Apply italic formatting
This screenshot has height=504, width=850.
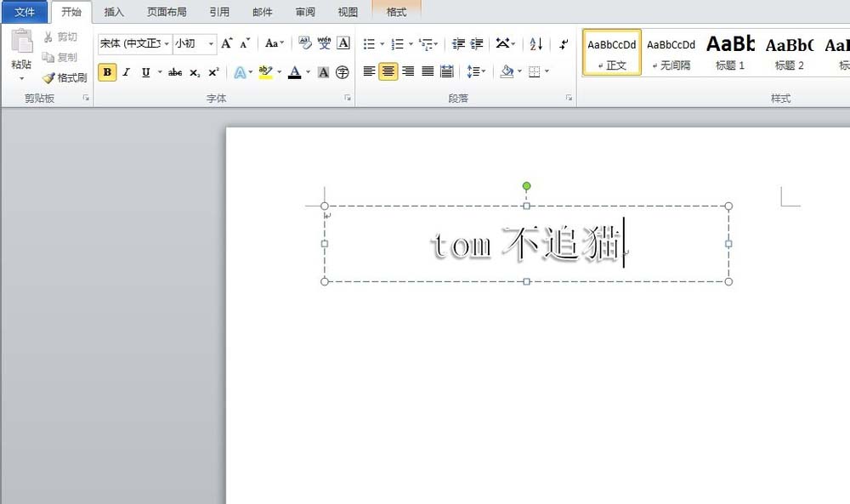pos(125,72)
